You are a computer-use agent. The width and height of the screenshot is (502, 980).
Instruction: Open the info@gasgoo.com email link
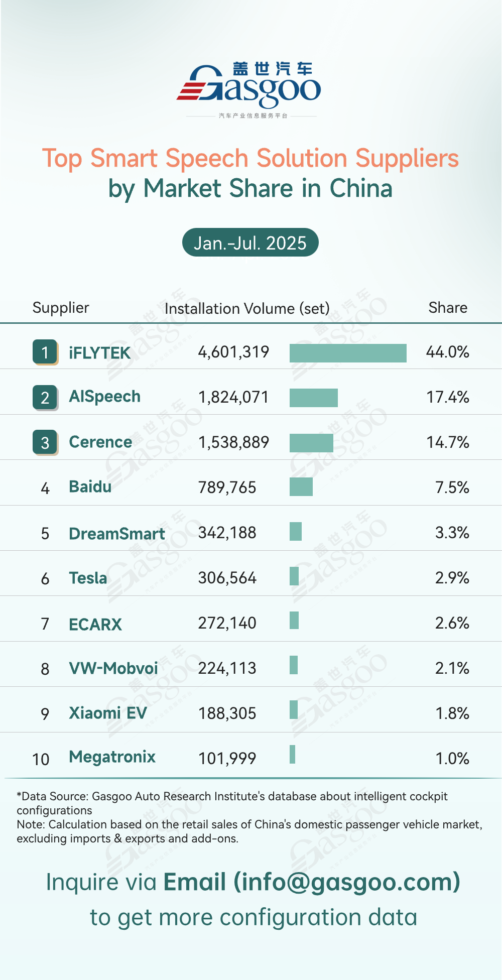[x=311, y=882]
